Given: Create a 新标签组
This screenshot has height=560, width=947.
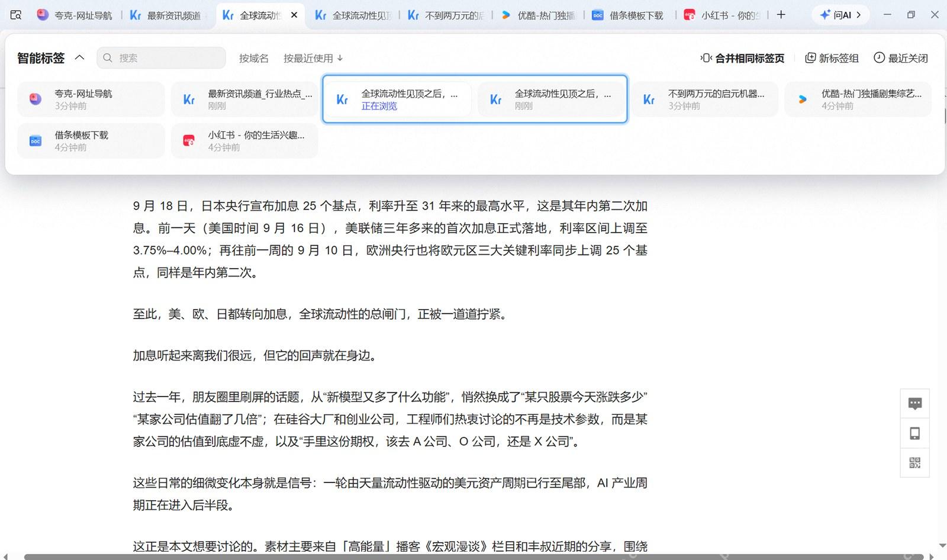Looking at the screenshot, I should coord(832,58).
